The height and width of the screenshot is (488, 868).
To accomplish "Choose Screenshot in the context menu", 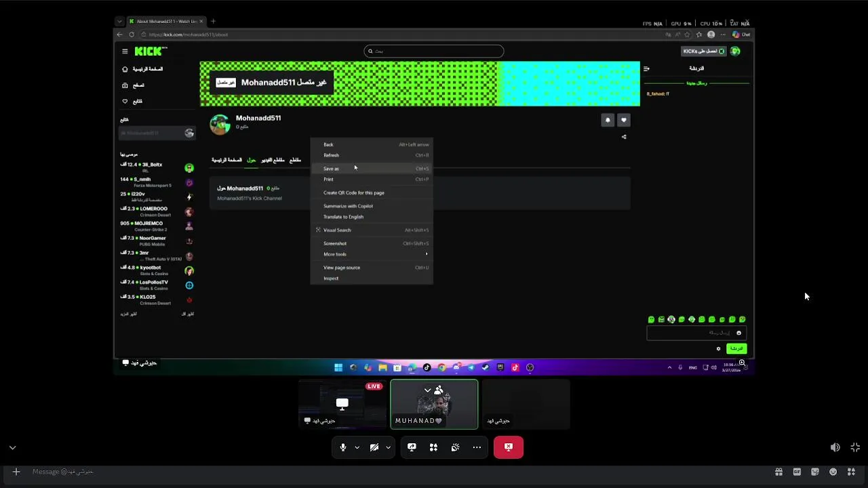I will (372, 243).
